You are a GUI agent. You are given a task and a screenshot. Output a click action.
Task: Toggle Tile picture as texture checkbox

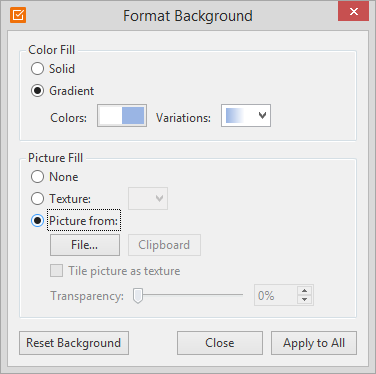(x=56, y=271)
